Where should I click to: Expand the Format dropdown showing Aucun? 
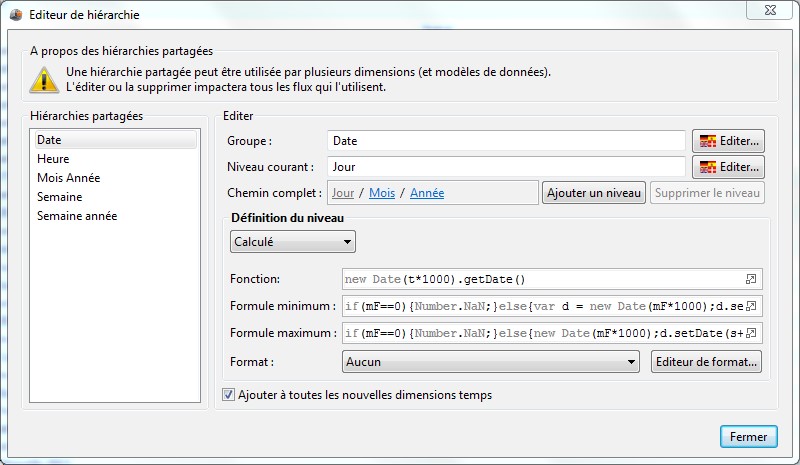(490, 361)
